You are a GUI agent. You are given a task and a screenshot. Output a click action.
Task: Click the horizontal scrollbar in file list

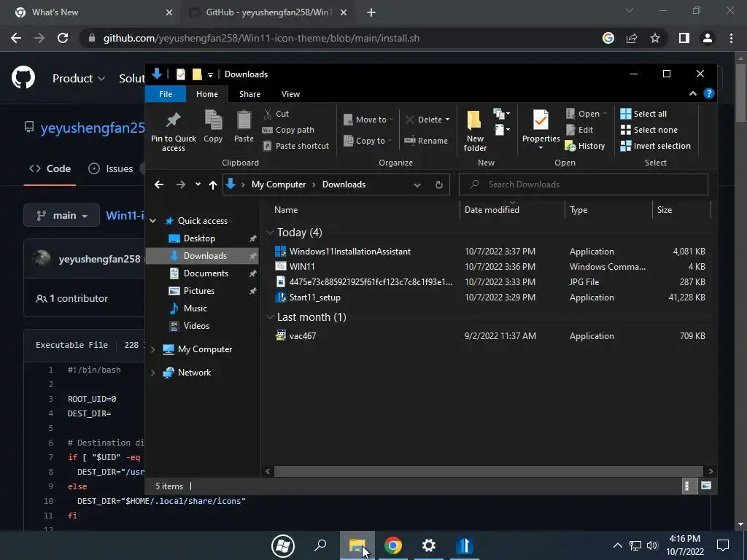488,472
